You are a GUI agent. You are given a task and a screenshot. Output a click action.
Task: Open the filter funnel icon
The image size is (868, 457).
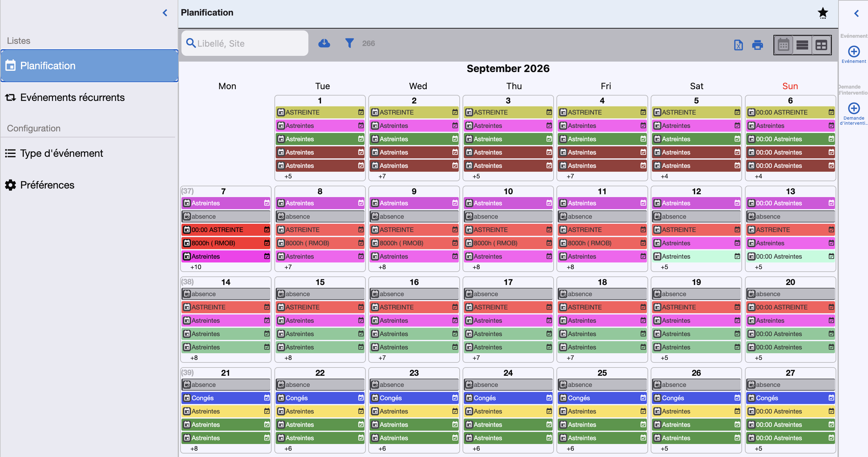[x=349, y=43]
